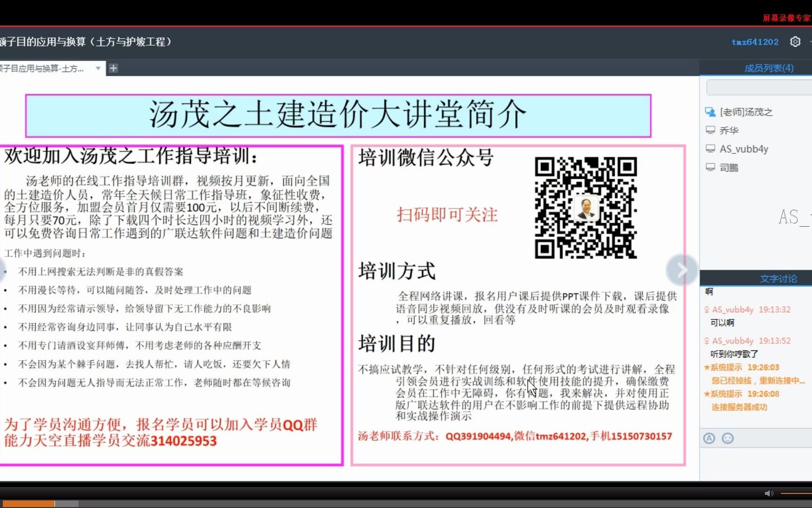Open the emoji smiley picker
The image size is (812, 508).
(727, 438)
